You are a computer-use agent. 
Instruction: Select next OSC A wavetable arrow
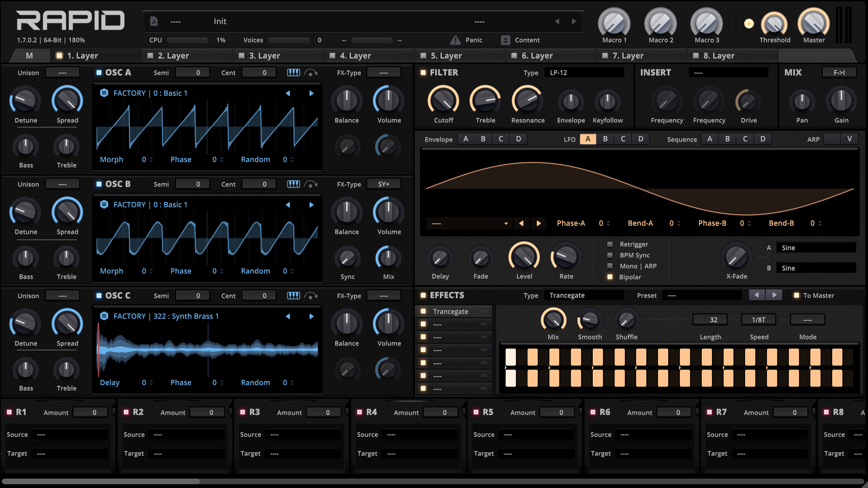click(x=311, y=93)
